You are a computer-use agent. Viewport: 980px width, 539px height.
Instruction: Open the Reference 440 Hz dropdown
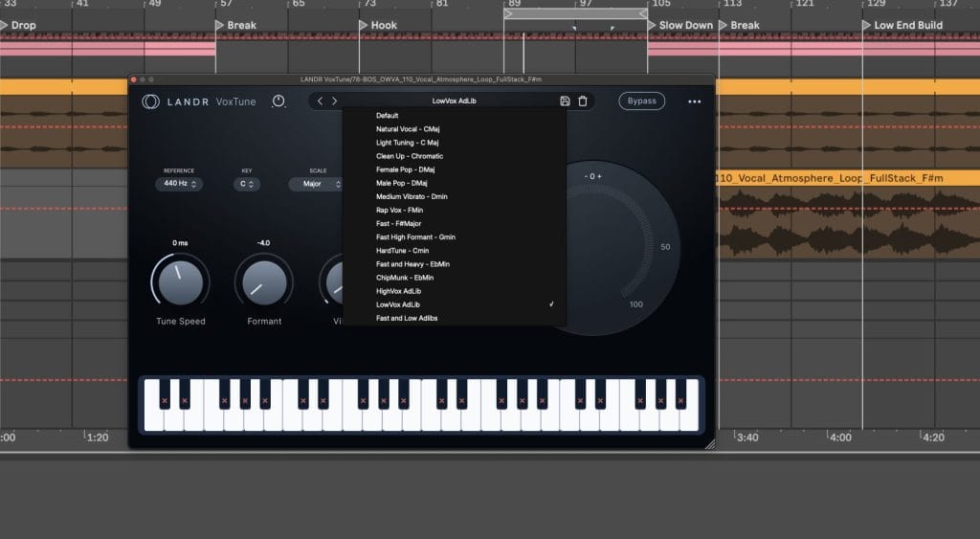tap(179, 184)
